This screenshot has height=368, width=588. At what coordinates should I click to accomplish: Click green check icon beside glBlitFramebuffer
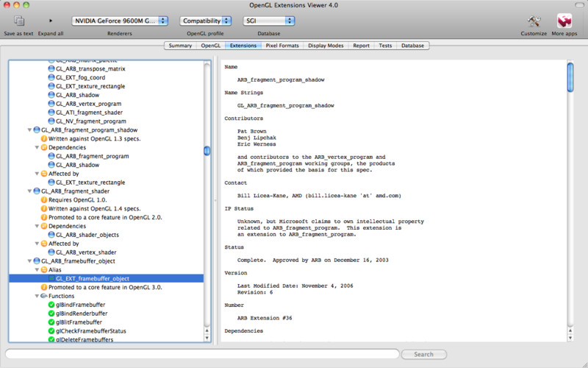click(51, 322)
